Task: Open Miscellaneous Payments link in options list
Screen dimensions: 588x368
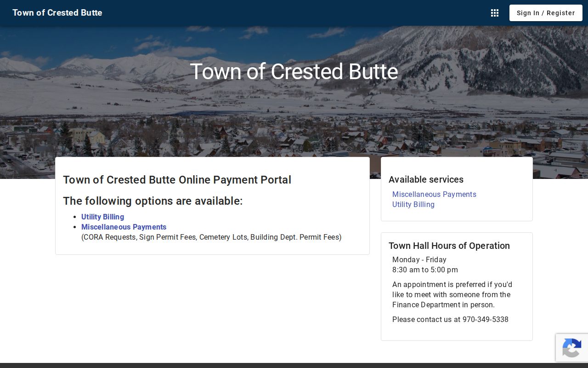Action: 124,227
